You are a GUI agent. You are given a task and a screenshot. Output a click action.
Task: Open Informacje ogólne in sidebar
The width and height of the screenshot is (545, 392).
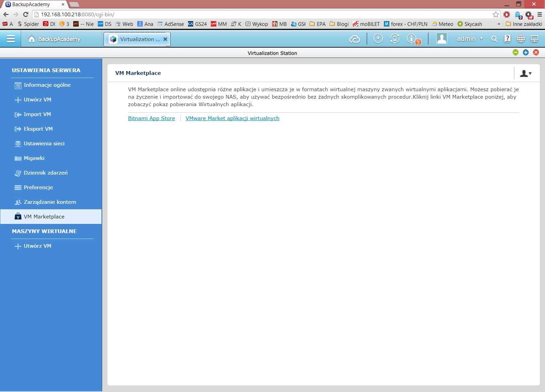pos(51,85)
